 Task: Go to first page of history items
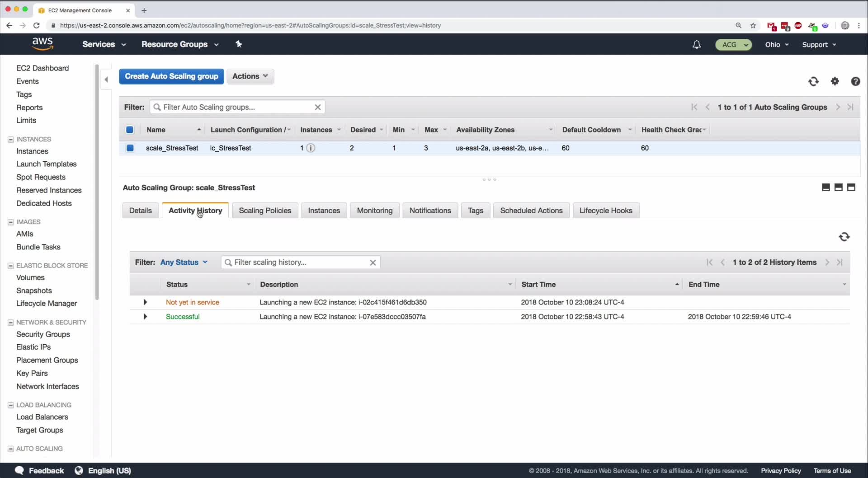tap(709, 262)
